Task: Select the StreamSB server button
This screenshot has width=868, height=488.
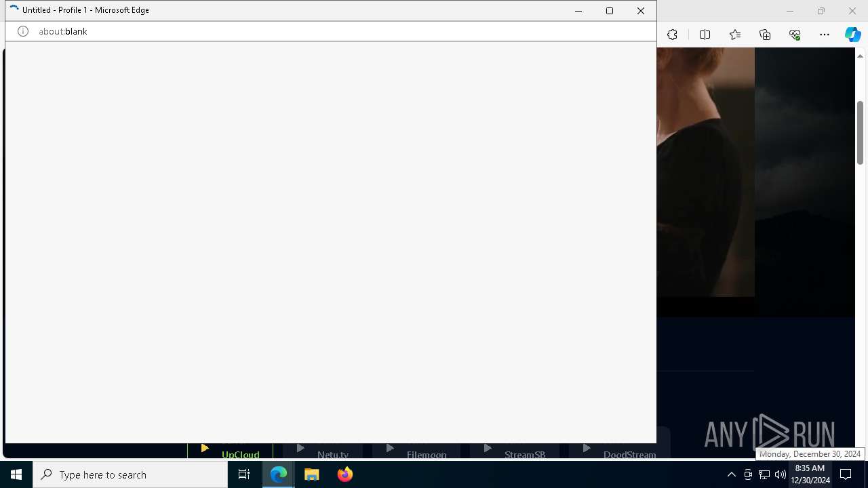Action: point(515,451)
